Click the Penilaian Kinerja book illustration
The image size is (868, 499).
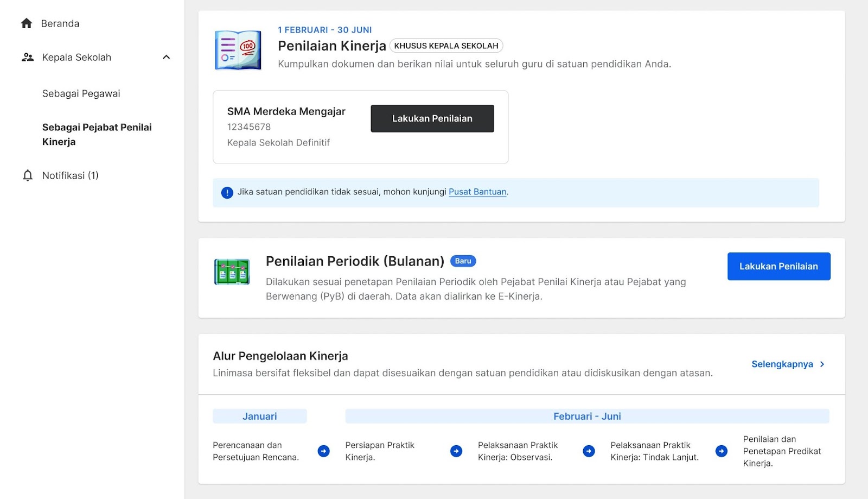coord(238,50)
